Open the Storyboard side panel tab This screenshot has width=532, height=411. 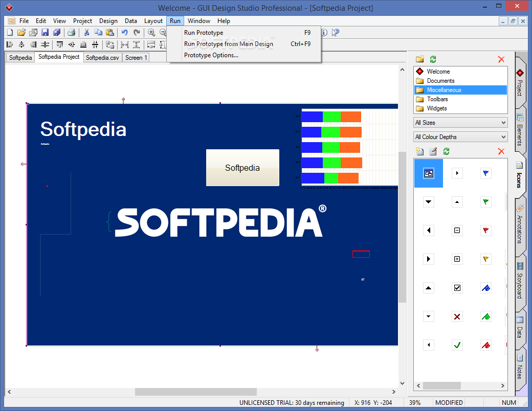click(x=520, y=280)
